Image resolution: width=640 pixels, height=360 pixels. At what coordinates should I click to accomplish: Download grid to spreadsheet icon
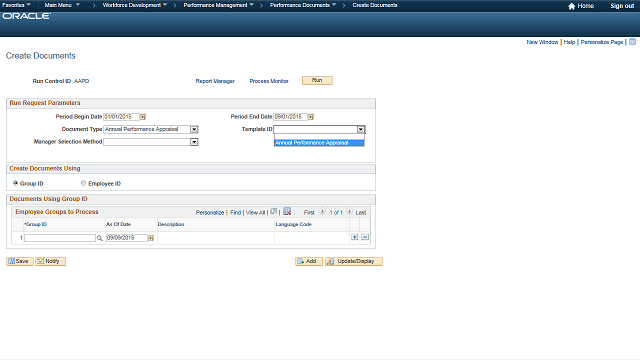(287, 211)
